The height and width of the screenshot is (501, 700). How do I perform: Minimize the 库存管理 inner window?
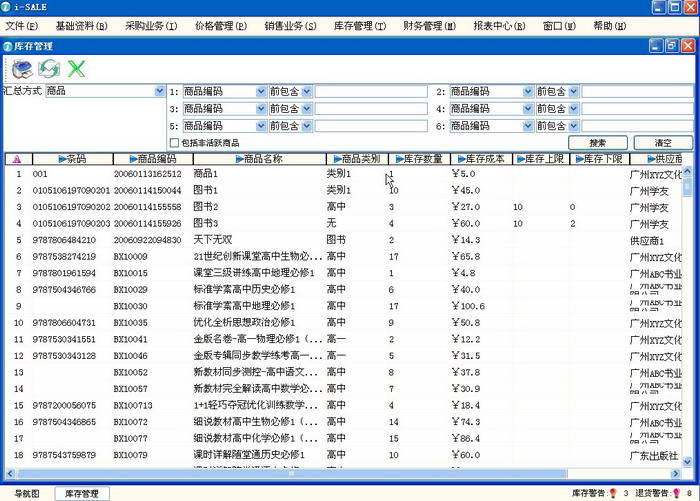656,46
